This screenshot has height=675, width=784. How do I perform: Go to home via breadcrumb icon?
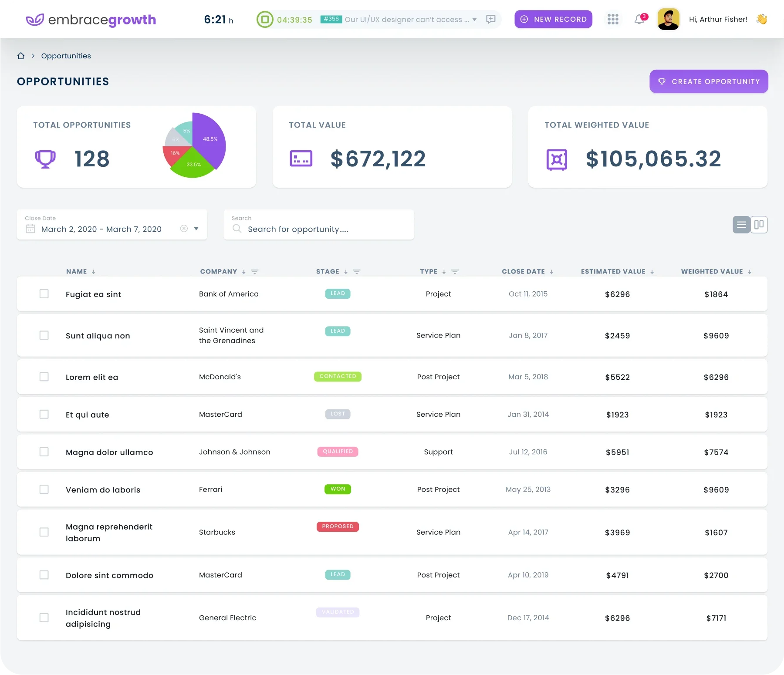coord(21,56)
